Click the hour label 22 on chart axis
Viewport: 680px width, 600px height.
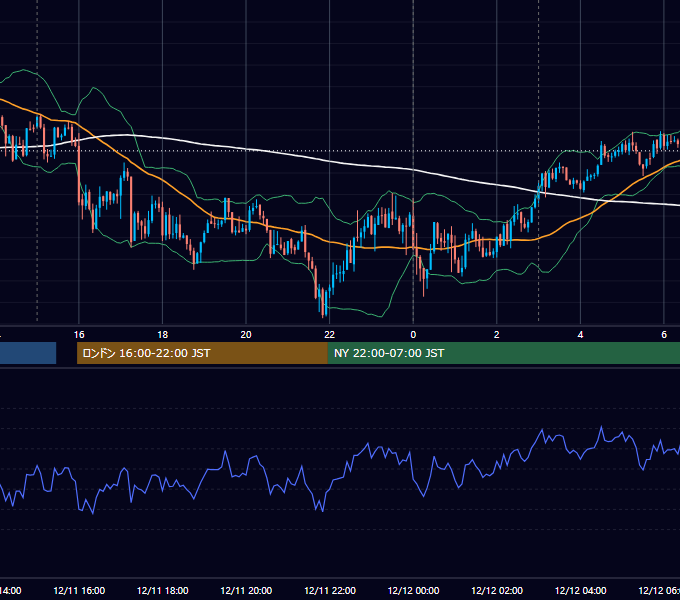coord(330,335)
